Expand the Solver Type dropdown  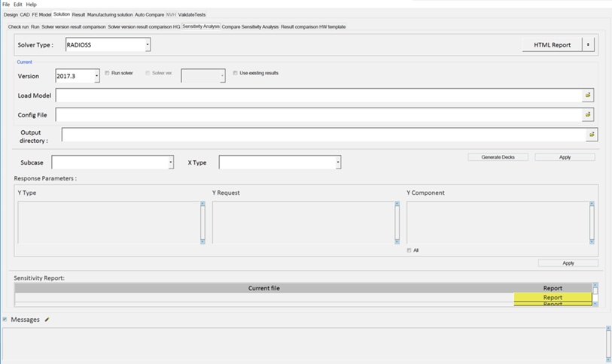[x=148, y=45]
